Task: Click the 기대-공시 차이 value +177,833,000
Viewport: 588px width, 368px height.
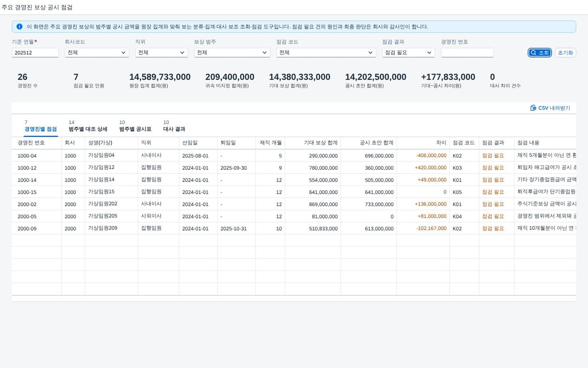Action: [x=448, y=77]
